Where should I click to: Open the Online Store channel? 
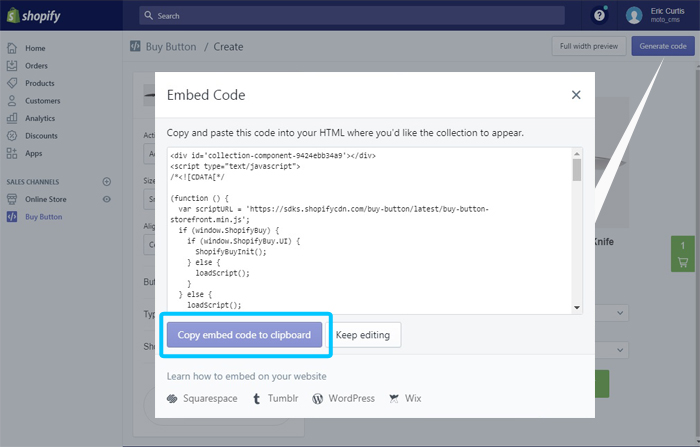tap(46, 199)
